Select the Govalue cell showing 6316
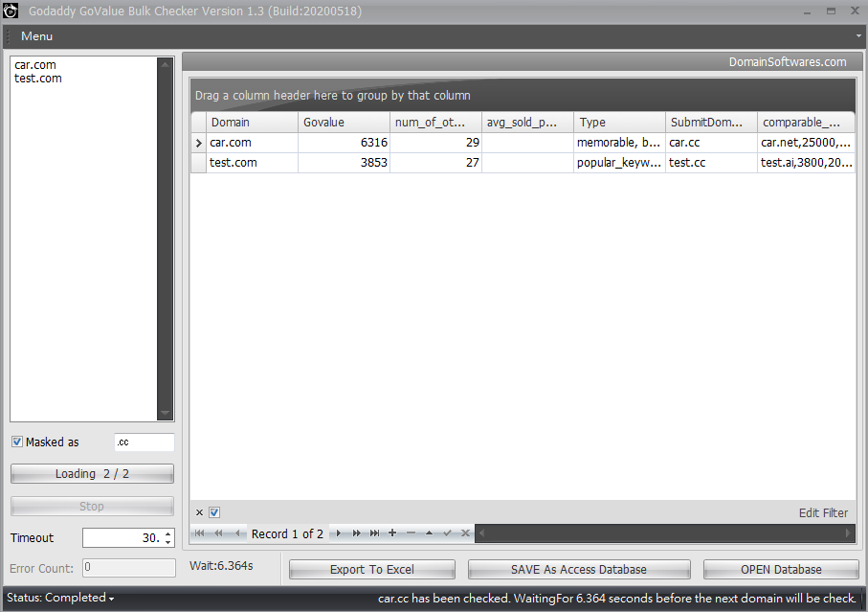868x612 pixels. coord(344,143)
